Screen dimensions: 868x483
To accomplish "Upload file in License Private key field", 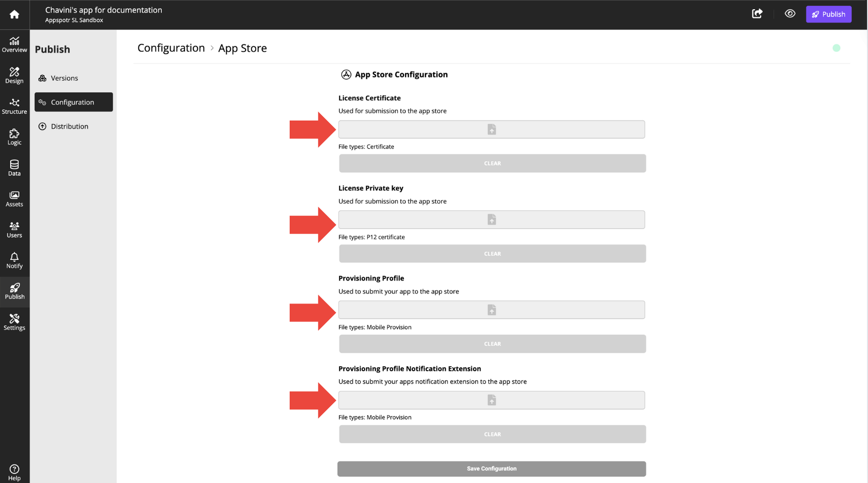I will (x=492, y=220).
